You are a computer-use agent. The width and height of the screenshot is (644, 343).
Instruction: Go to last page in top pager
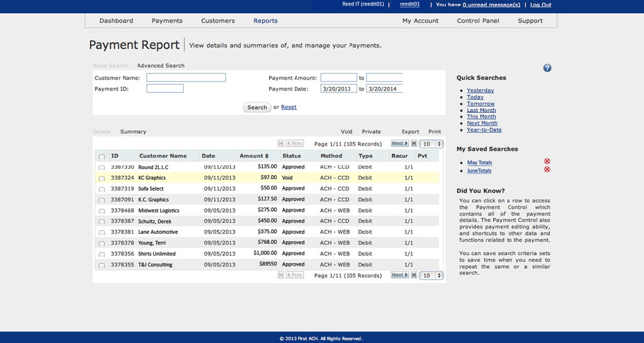(414, 143)
